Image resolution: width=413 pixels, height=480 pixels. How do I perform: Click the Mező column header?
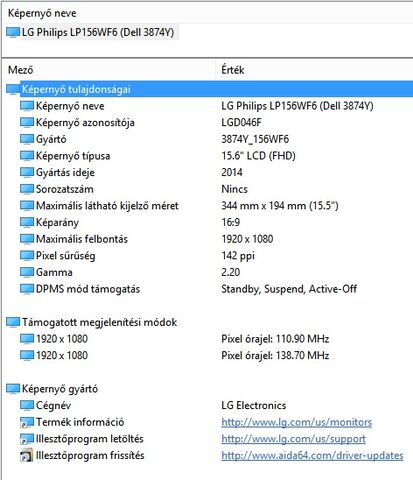coord(21,70)
